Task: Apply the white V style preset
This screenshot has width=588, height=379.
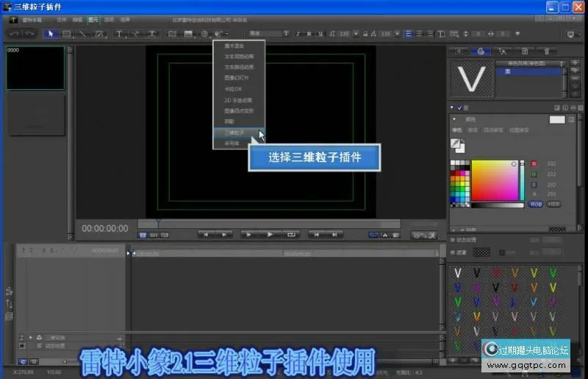Action: click(457, 273)
